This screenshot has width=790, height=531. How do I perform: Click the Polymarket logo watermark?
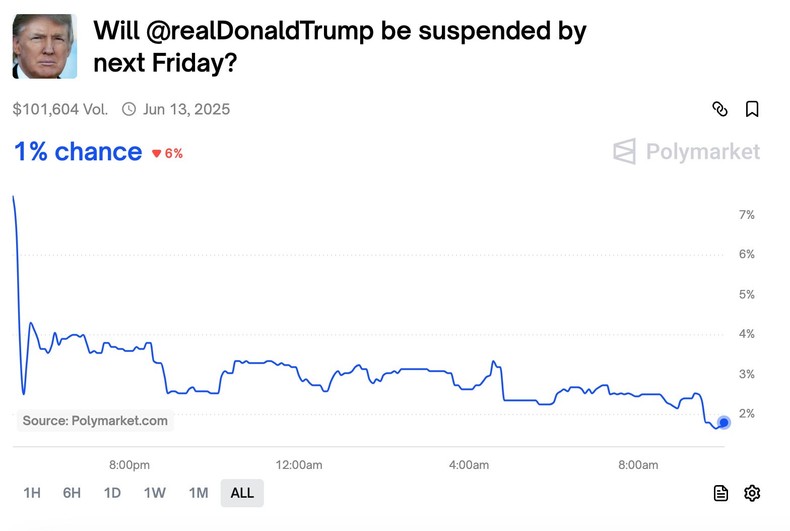click(x=686, y=152)
